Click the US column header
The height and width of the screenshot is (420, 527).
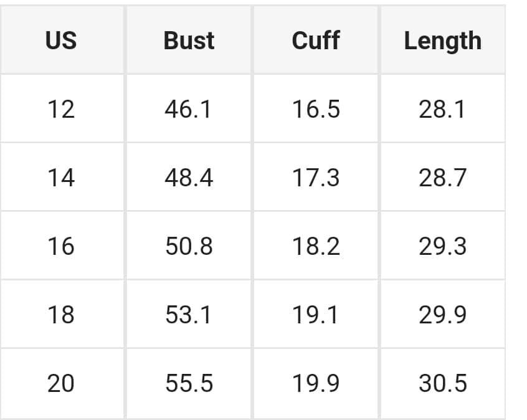tap(61, 41)
